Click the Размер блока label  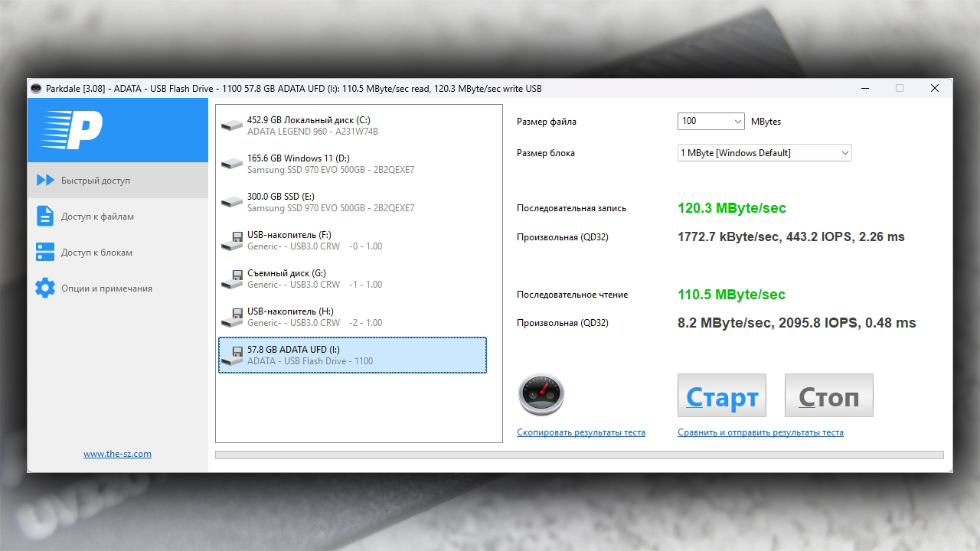click(x=546, y=153)
